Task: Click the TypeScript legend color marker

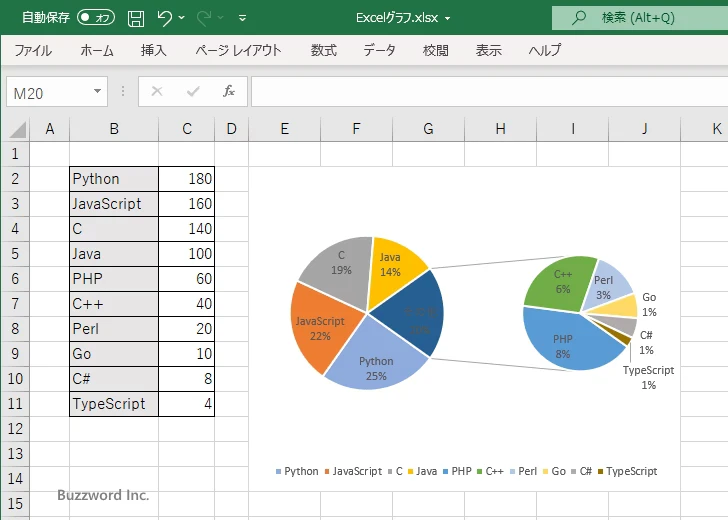Action: click(x=600, y=472)
